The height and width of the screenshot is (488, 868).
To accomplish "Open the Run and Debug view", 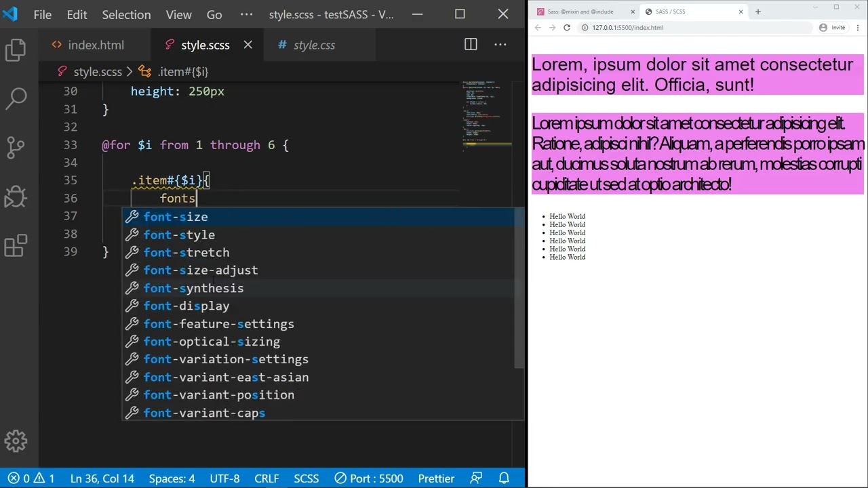I will pyautogui.click(x=16, y=197).
